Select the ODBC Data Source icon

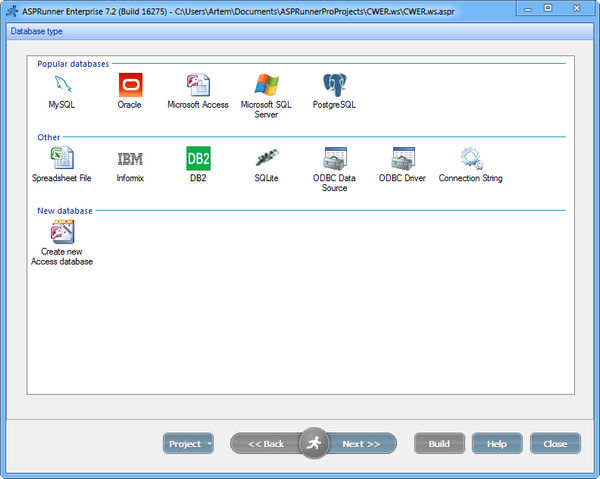click(x=334, y=159)
